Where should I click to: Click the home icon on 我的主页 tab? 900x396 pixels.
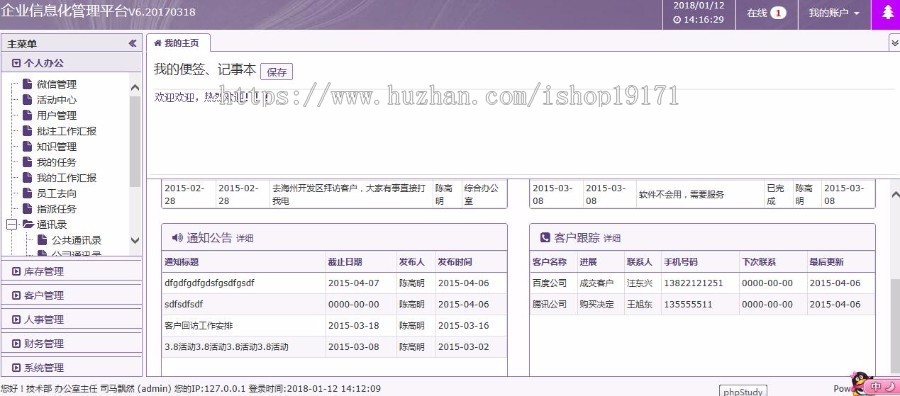(158, 43)
